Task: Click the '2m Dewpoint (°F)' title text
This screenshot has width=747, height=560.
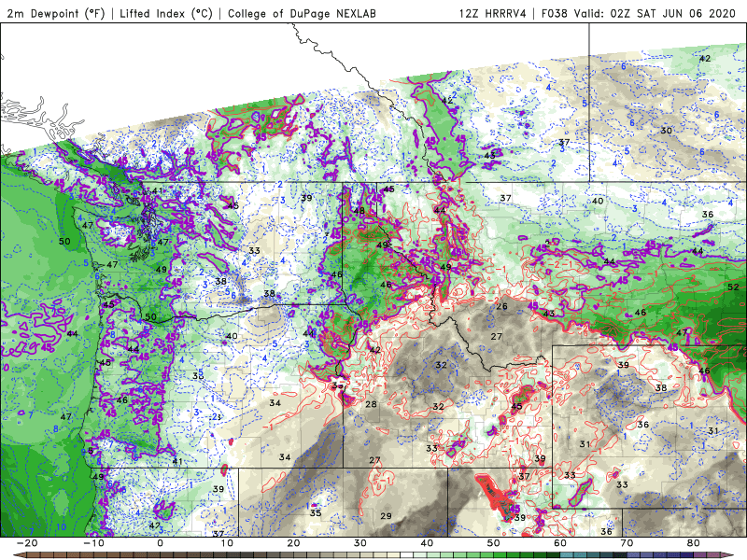Action: coord(55,14)
